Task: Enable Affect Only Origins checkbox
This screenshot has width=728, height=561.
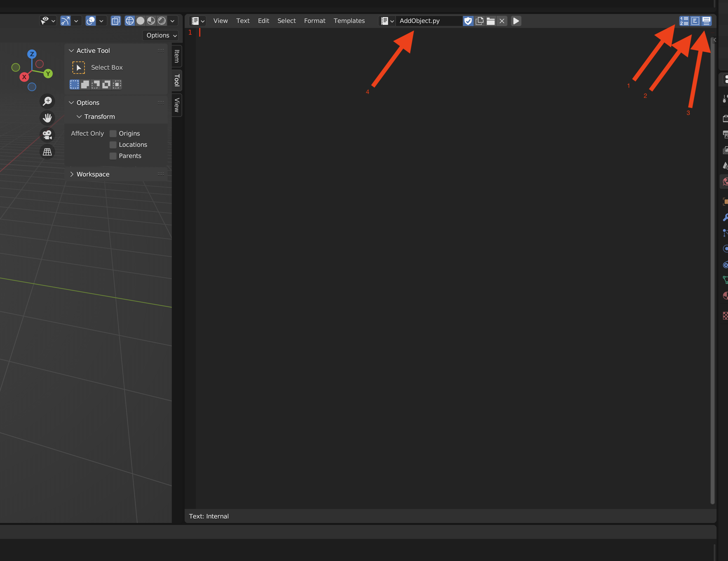Action: point(113,134)
